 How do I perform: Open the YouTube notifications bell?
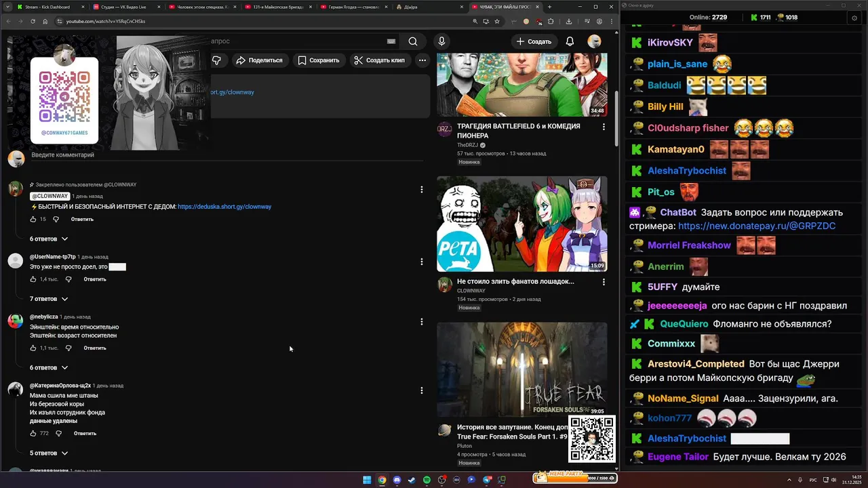click(570, 41)
